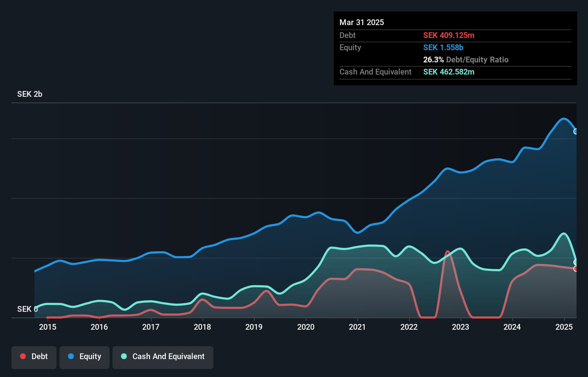Click the 2022 x-axis year label

click(409, 327)
